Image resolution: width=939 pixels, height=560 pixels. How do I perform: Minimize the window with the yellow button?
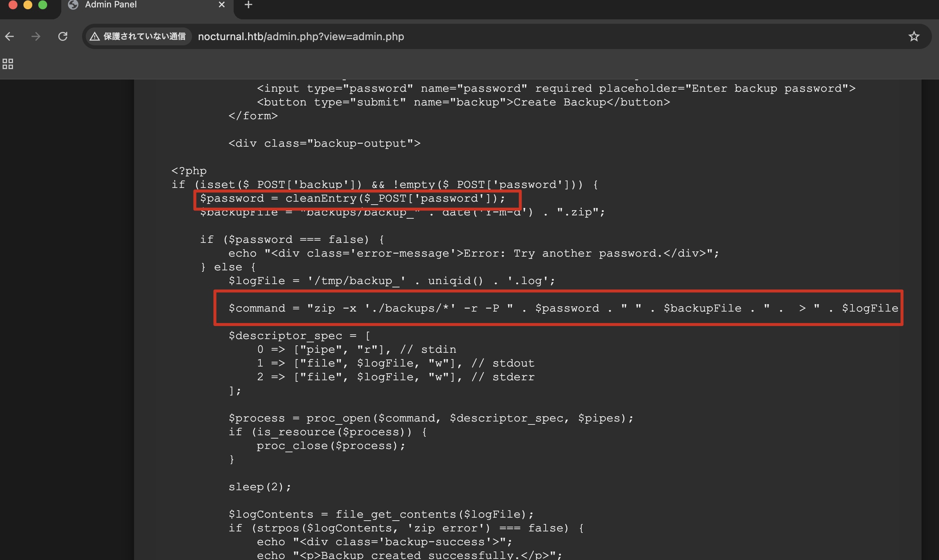(28, 4)
